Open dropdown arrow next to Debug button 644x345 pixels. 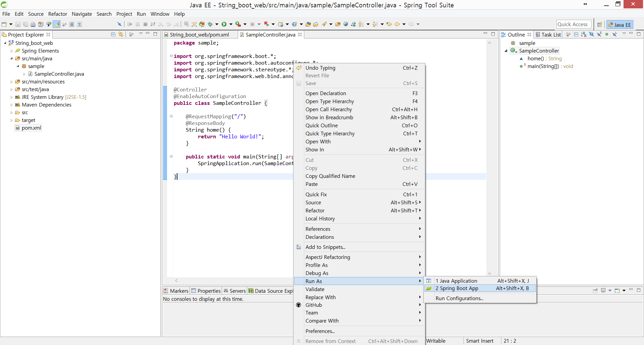point(217,24)
